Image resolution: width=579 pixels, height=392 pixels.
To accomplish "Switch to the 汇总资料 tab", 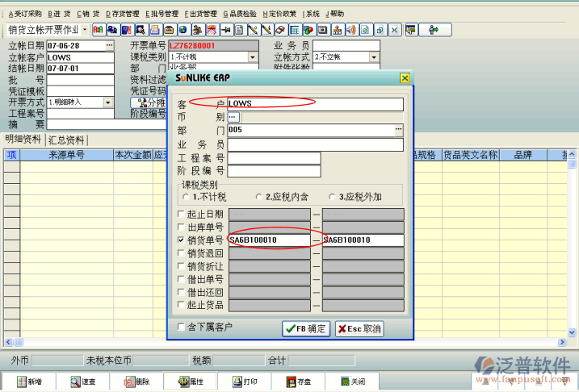I will point(67,140).
